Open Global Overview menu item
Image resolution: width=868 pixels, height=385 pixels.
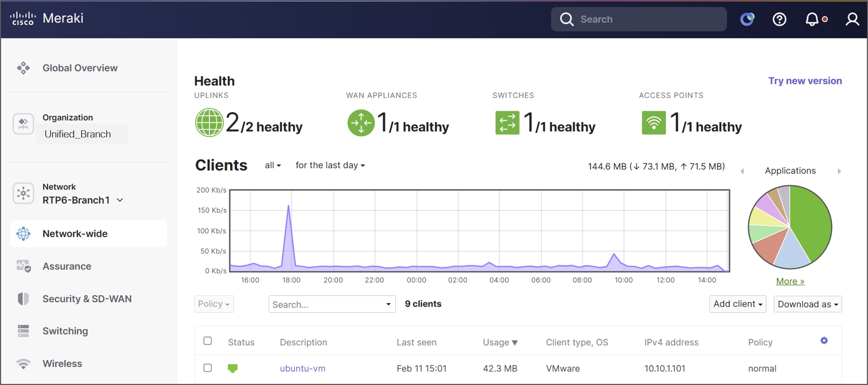pyautogui.click(x=80, y=68)
